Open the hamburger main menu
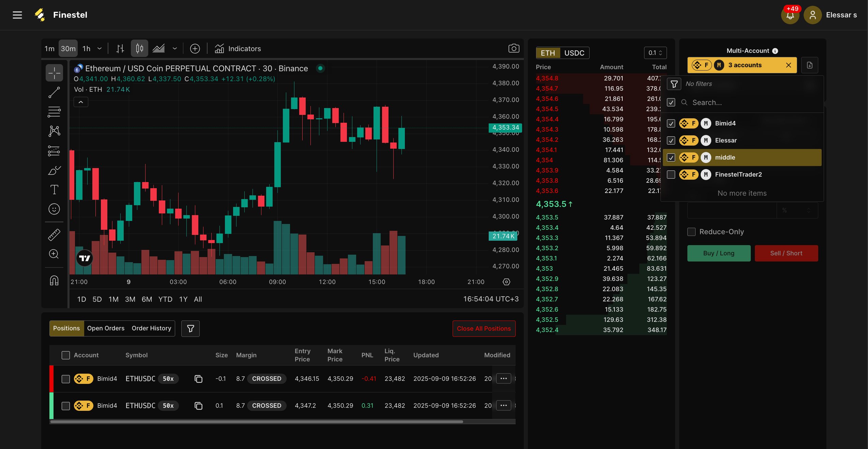Image resolution: width=868 pixels, height=449 pixels. (x=17, y=15)
